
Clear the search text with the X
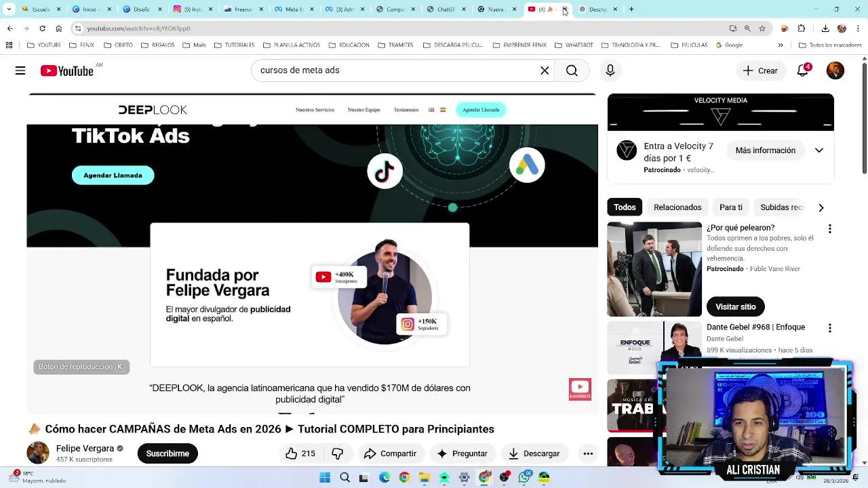click(545, 70)
